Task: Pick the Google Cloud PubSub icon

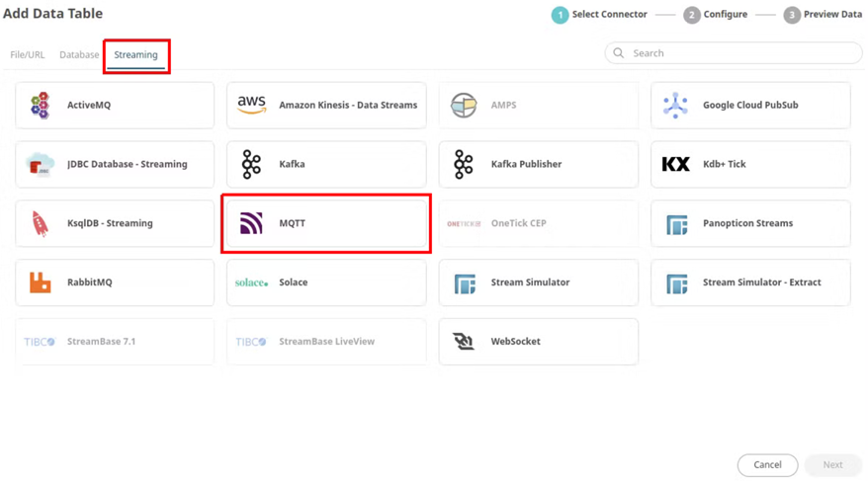Action: (676, 105)
